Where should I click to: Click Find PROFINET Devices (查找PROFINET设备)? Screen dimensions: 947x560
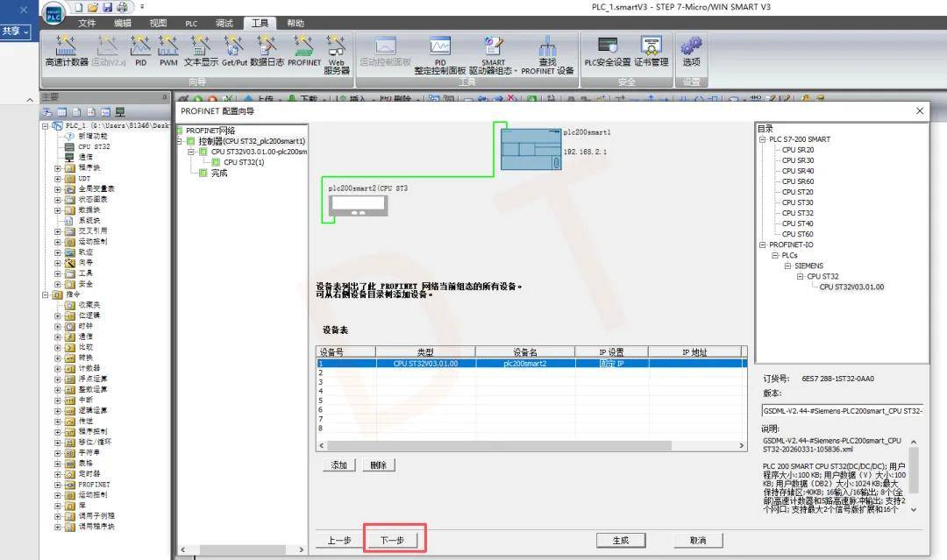point(547,54)
